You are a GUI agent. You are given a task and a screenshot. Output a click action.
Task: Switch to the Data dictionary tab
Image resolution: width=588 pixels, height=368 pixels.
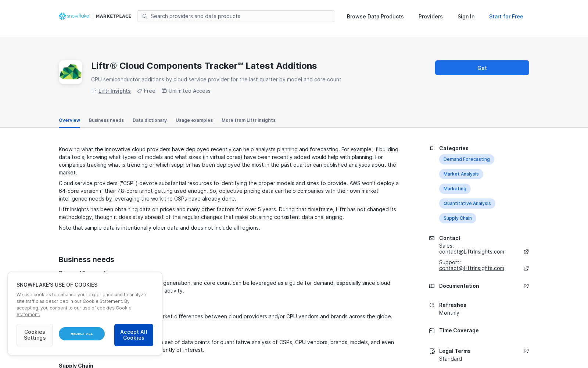150,120
